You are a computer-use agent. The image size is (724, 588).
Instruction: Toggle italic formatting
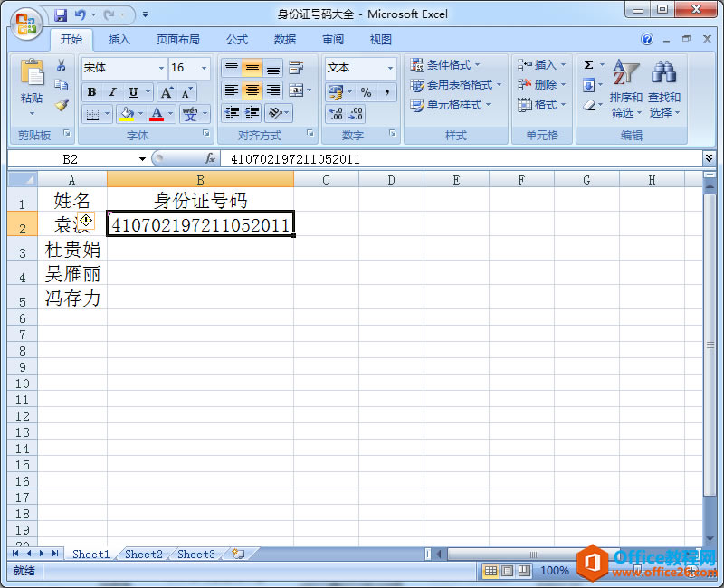(x=112, y=92)
